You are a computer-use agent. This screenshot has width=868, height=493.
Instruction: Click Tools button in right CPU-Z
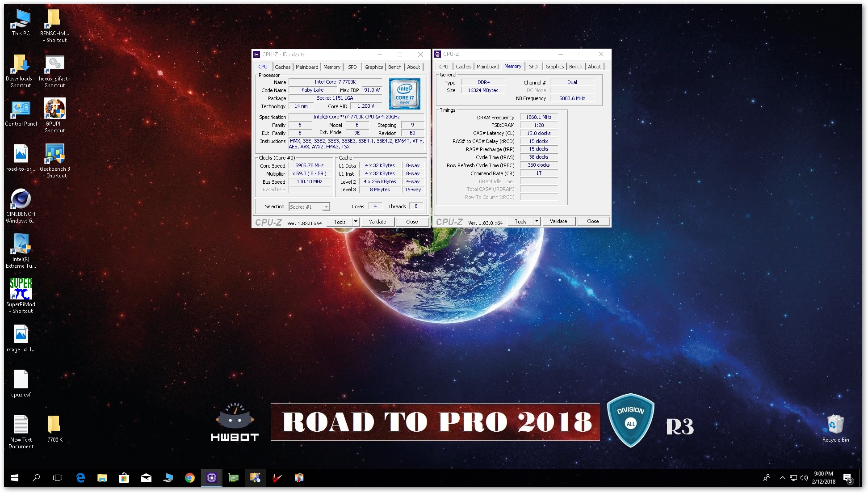tap(520, 221)
